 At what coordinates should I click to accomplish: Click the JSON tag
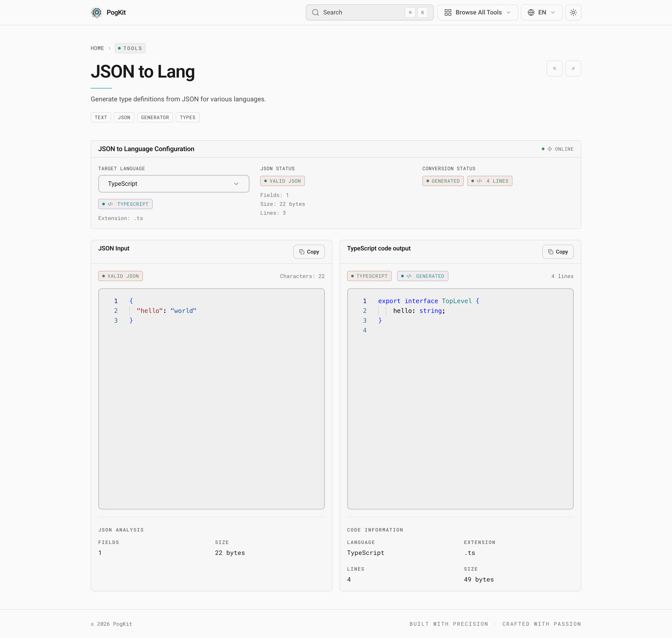coord(124,117)
